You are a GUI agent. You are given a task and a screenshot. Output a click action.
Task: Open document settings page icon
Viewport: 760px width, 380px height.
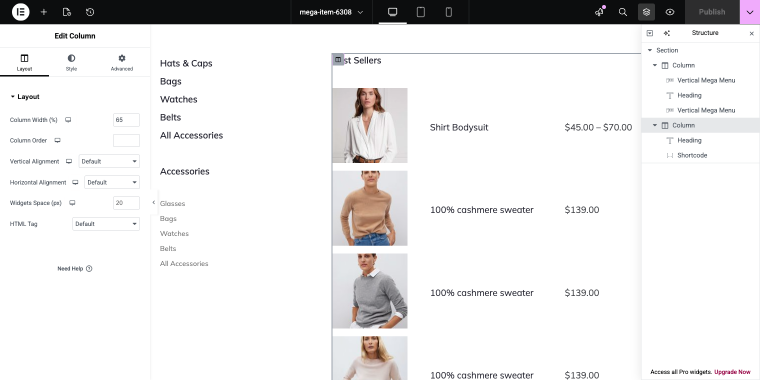(67, 12)
